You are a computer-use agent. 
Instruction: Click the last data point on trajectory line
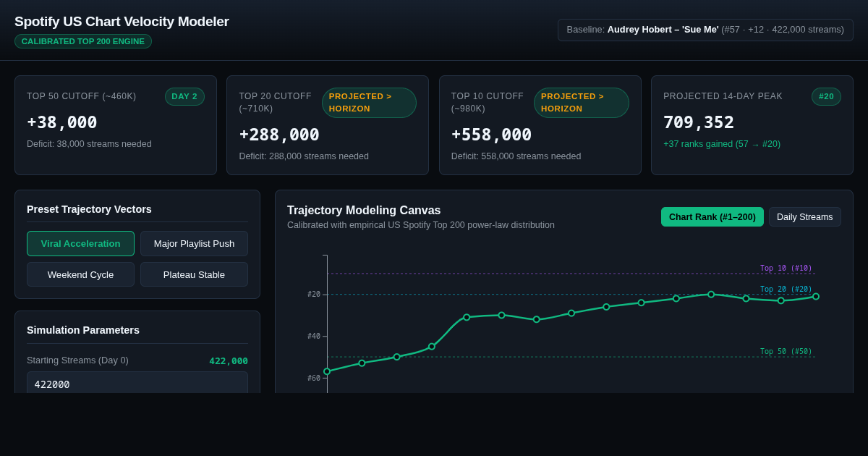pyautogui.click(x=816, y=296)
